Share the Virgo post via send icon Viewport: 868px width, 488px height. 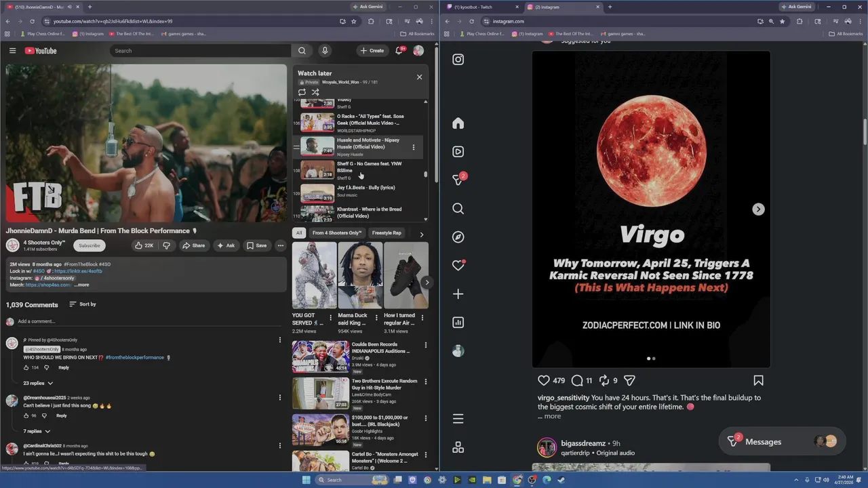click(629, 380)
